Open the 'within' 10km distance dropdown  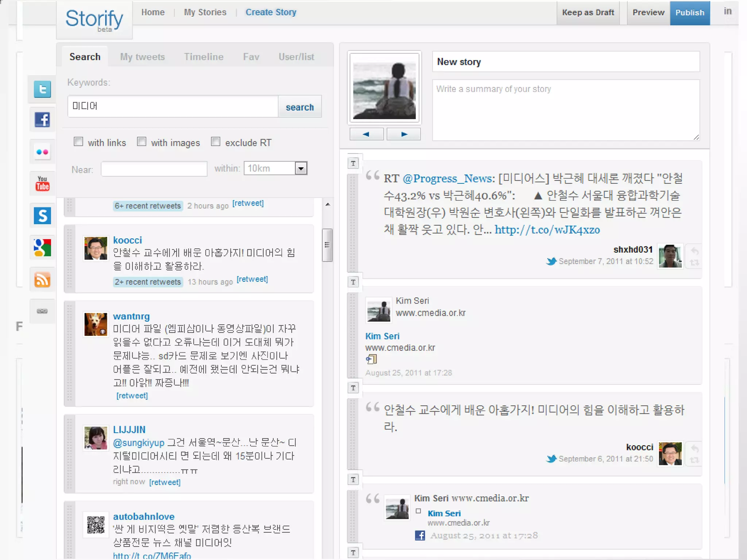click(301, 168)
